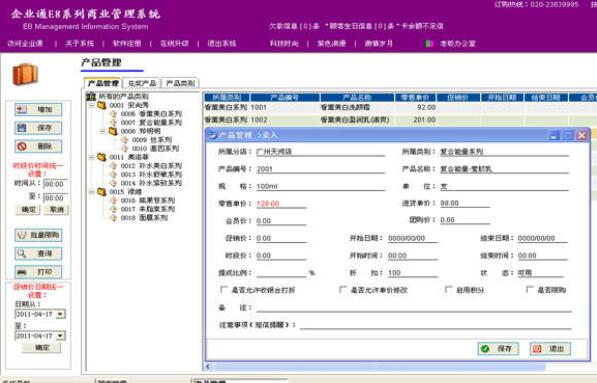Click the dialog title bar icon

click(212, 135)
